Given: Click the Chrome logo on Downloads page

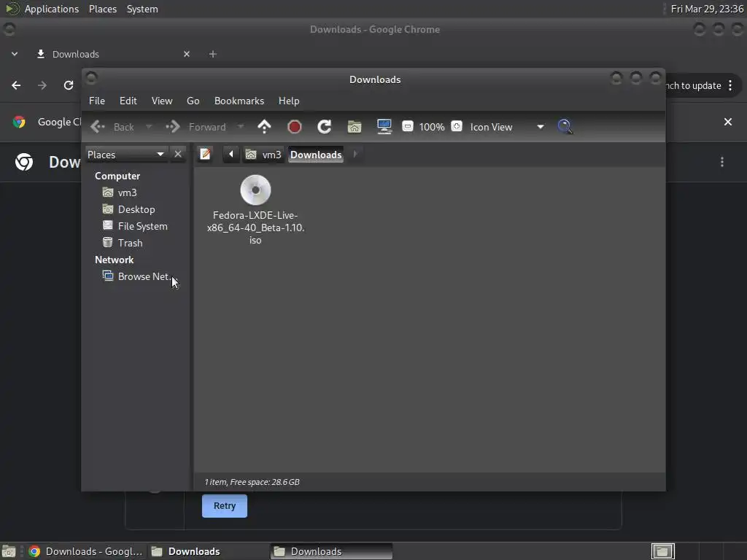Looking at the screenshot, I should (24, 162).
